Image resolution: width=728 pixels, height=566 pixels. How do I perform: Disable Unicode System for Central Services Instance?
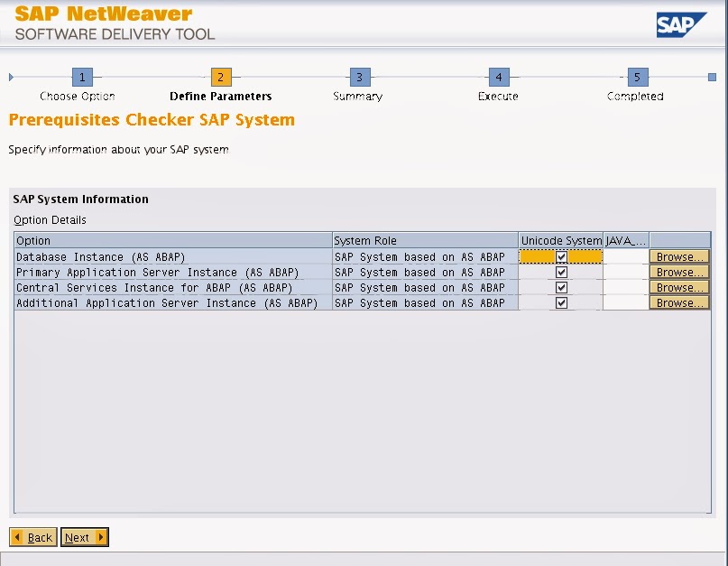click(x=560, y=287)
